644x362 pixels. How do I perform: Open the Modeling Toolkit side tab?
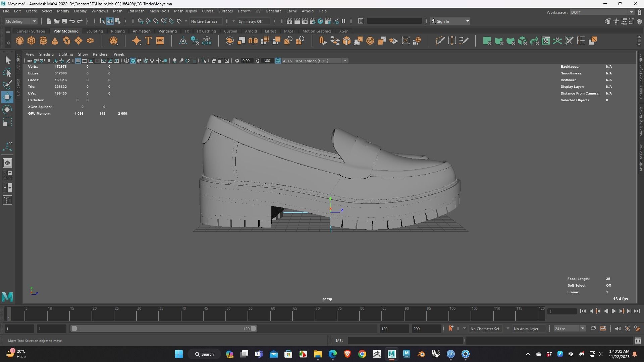pyautogui.click(x=641, y=122)
